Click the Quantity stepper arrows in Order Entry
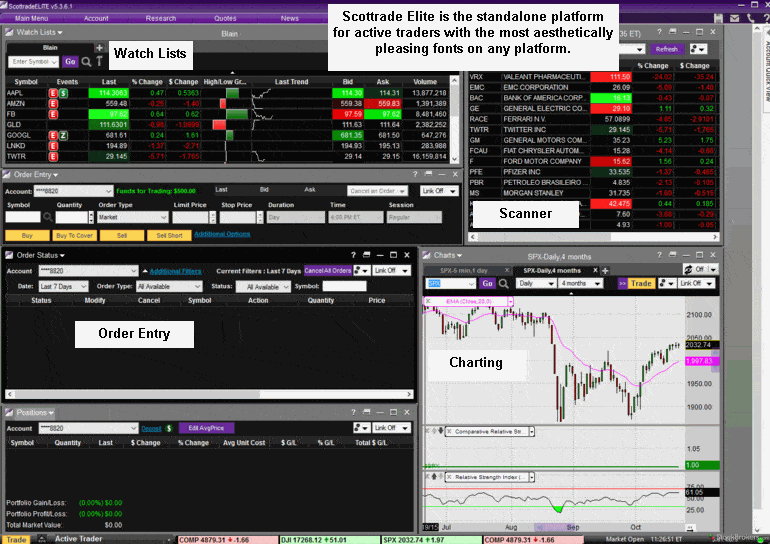This screenshot has height=544, width=770. click(x=91, y=217)
